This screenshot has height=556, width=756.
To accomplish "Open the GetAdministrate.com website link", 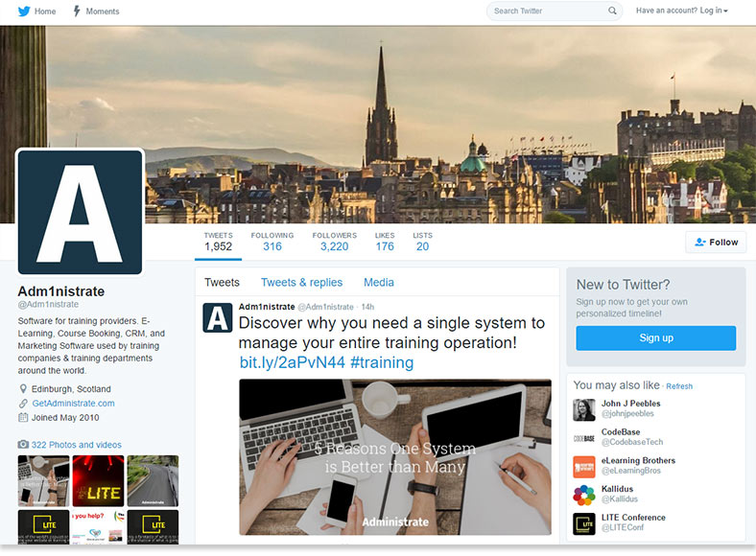I will 73,404.
